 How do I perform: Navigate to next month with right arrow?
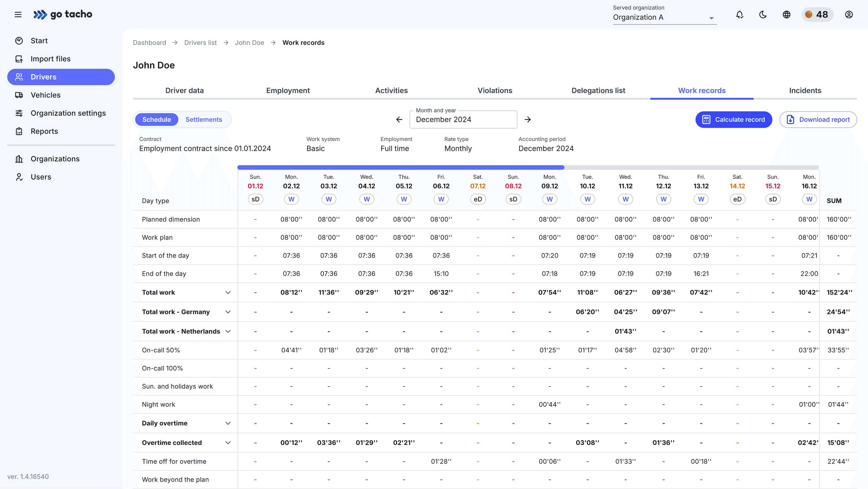point(527,119)
